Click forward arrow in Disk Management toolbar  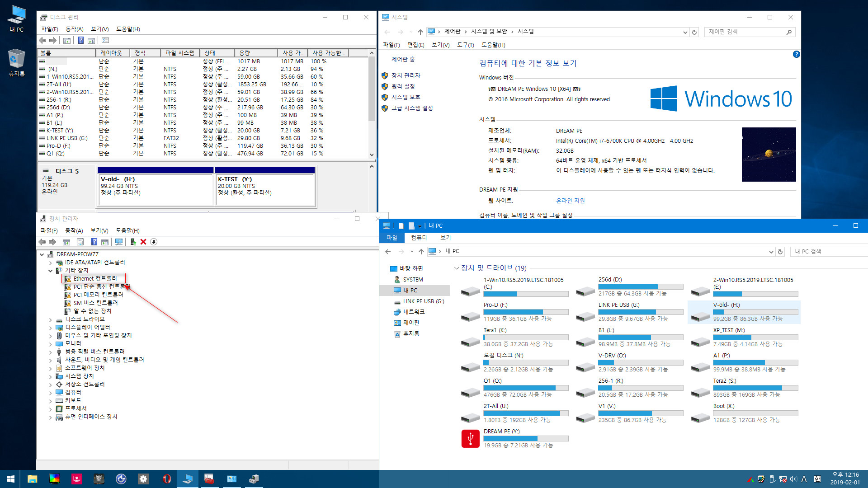point(53,40)
